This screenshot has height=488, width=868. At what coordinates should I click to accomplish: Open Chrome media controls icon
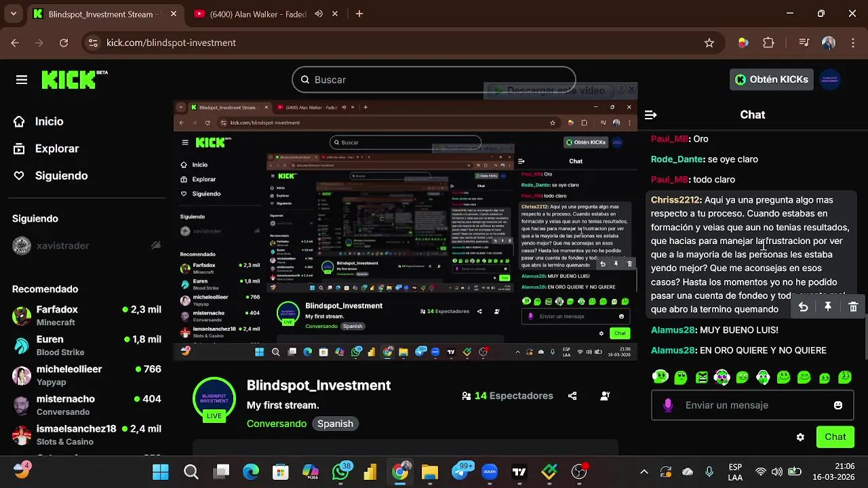click(x=804, y=43)
